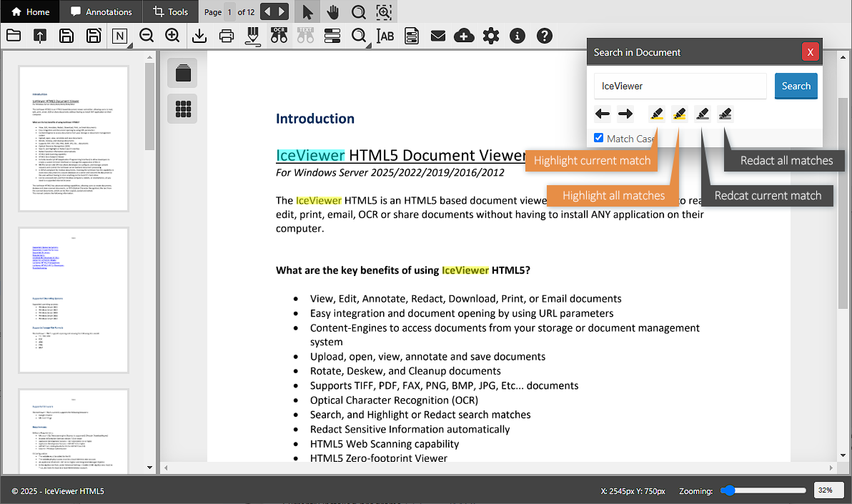This screenshot has width=852, height=504.
Task: Click 'HTML5 Web Scanning capability' bullet
Action: [x=384, y=444]
